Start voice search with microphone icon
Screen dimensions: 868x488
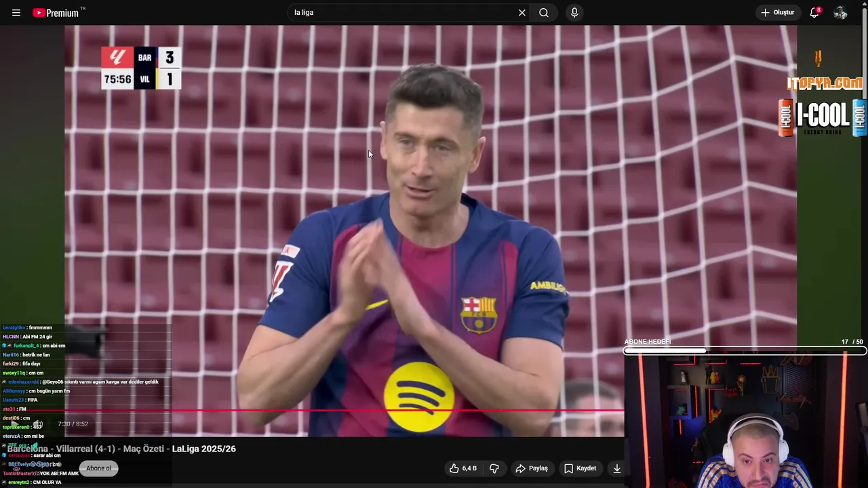click(574, 13)
